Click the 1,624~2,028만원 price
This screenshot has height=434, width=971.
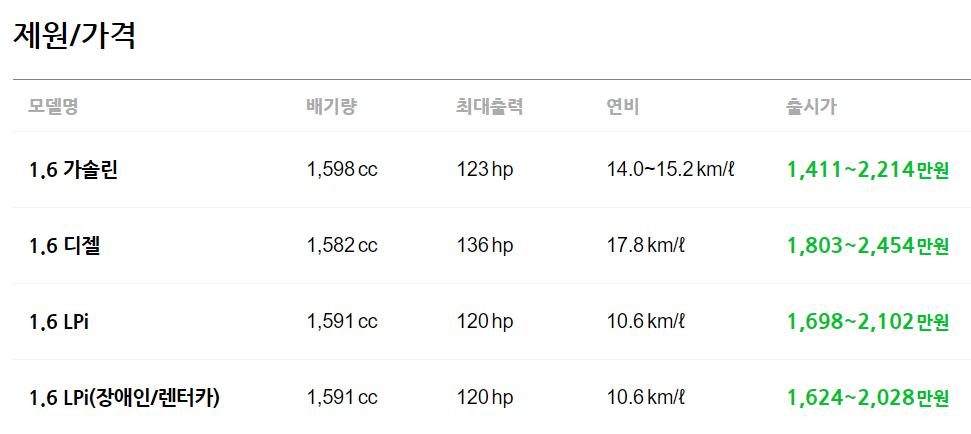868,397
